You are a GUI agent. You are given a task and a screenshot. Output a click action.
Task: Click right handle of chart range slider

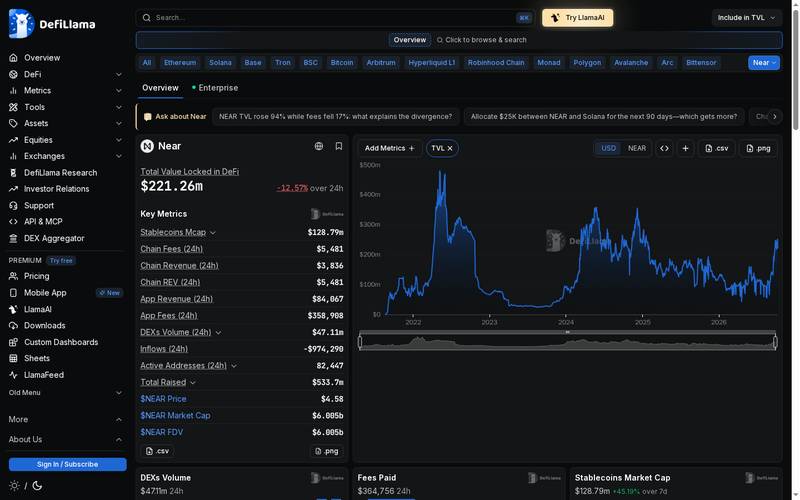(776, 342)
